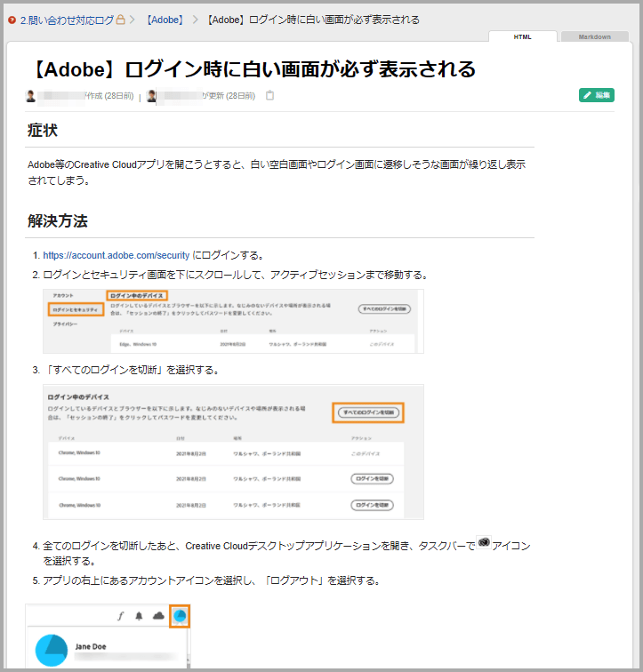Click the bell notification icon in screenshot
Screen dimensions: 643x672
(139, 616)
